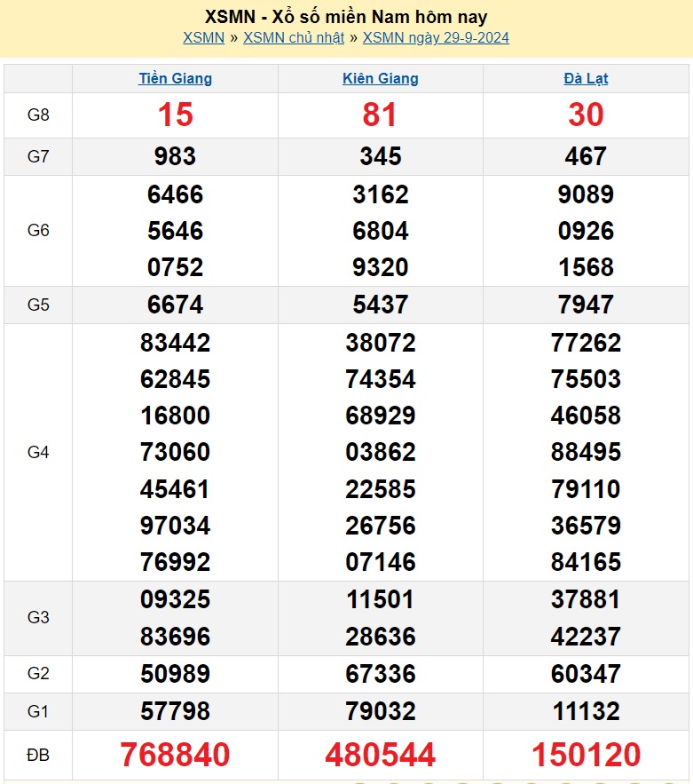Open Kiên Giang province results link

click(380, 78)
